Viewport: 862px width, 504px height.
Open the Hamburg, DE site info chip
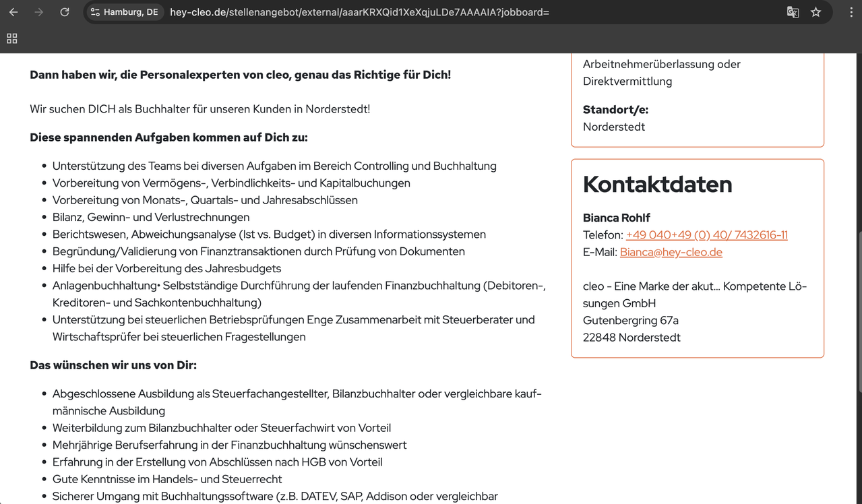(x=125, y=12)
